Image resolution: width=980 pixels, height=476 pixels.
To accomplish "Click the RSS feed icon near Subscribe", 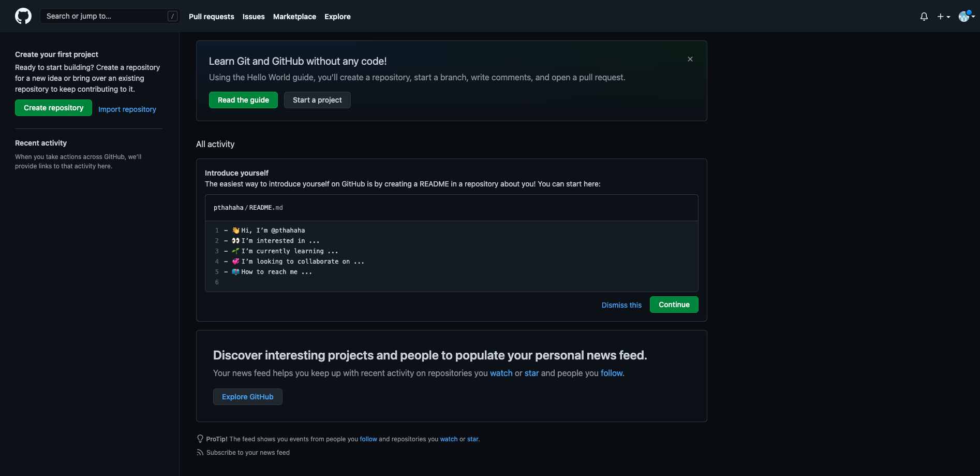I will (x=200, y=453).
